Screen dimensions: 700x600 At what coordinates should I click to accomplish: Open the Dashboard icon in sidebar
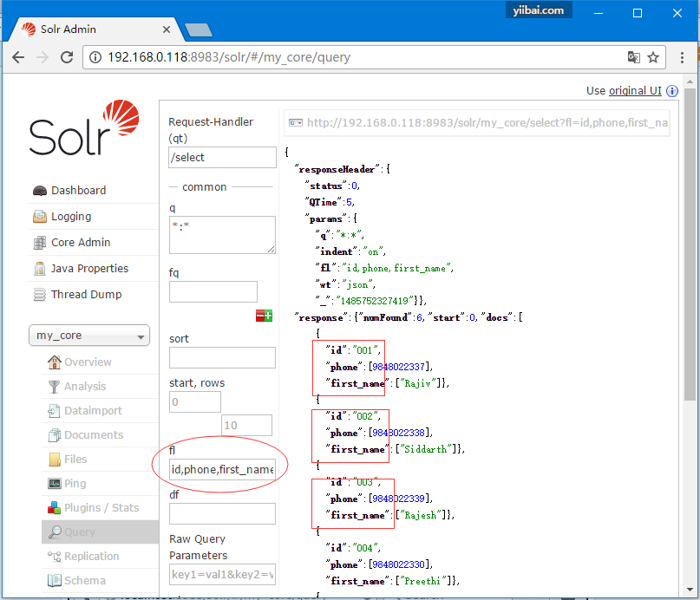coord(40,191)
